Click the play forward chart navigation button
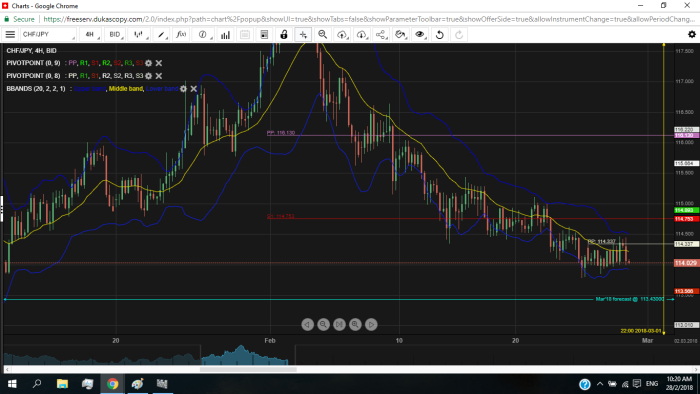The height and width of the screenshot is (394, 700). 371,324
